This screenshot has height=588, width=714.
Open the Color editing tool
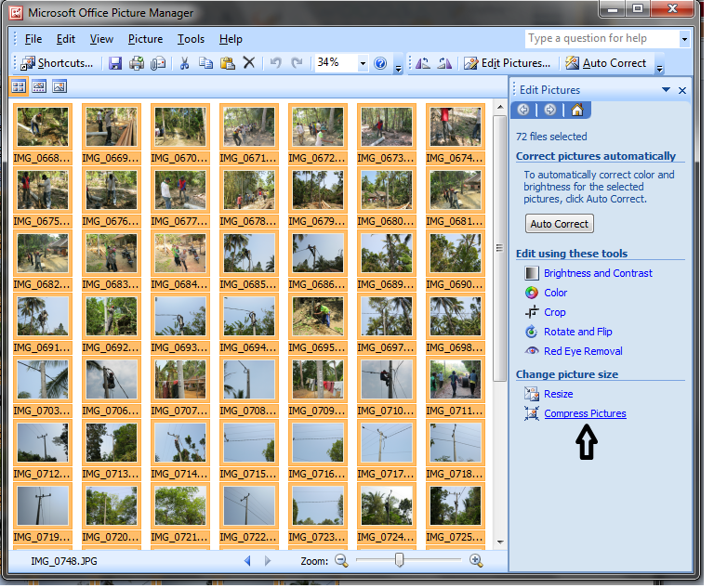556,293
